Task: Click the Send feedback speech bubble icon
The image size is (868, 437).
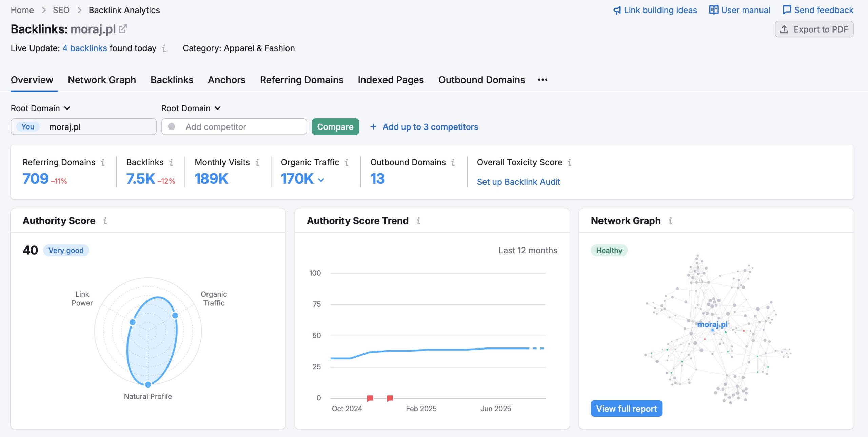Action: tap(787, 10)
